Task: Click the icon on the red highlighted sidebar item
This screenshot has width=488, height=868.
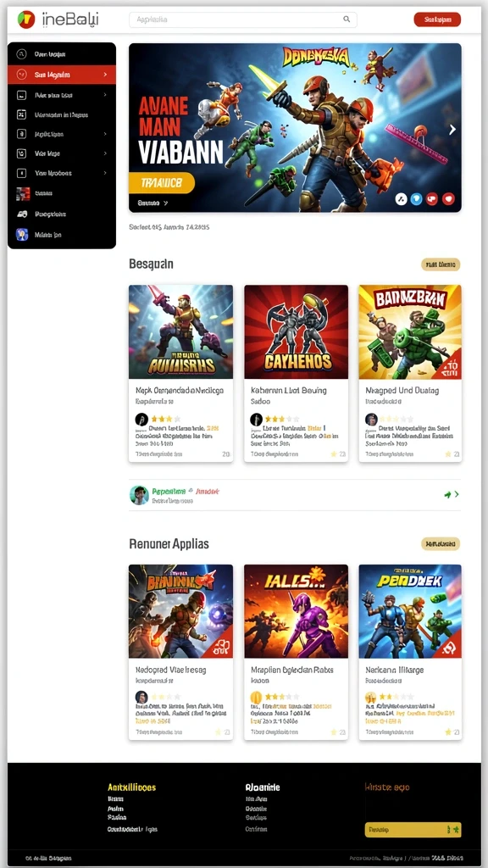Action: coord(21,75)
